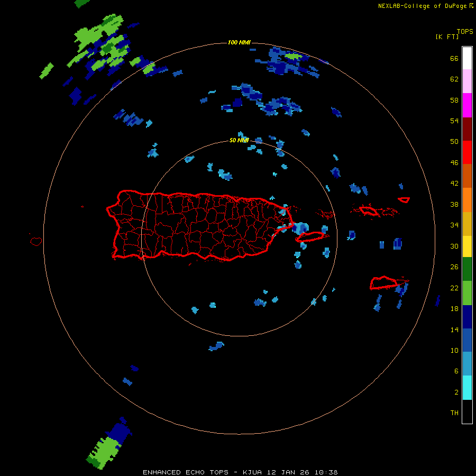Click the black TH threshold swatch
The height and width of the screenshot is (476, 476).
[x=467, y=411]
